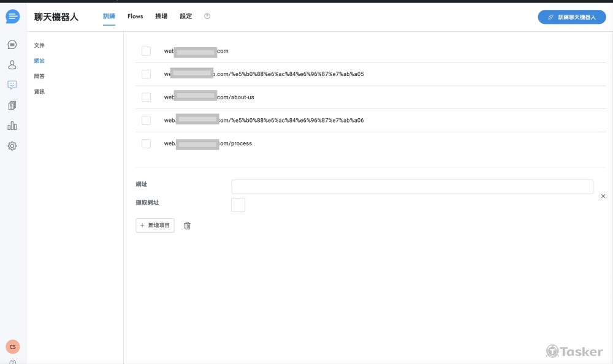Open the conversations speech bubble icon
The image size is (613, 364).
(x=12, y=45)
